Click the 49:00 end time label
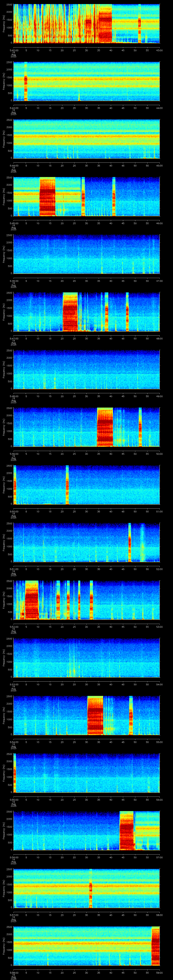Viewport: 173px width, 980px height. coord(159,396)
